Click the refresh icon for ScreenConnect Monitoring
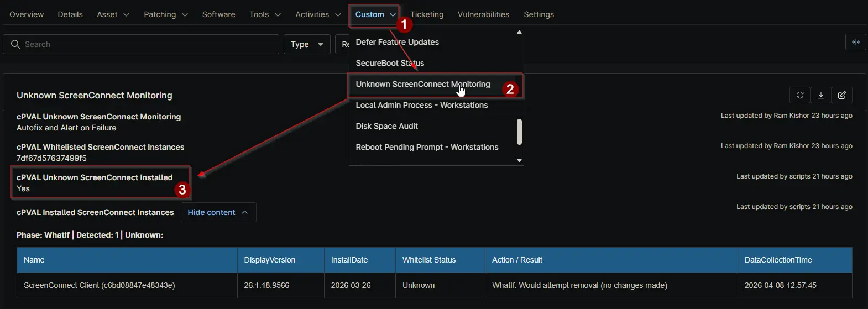 point(800,95)
